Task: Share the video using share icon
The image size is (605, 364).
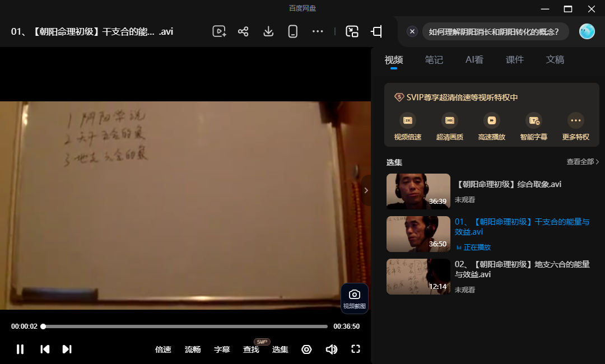Action: [243, 31]
